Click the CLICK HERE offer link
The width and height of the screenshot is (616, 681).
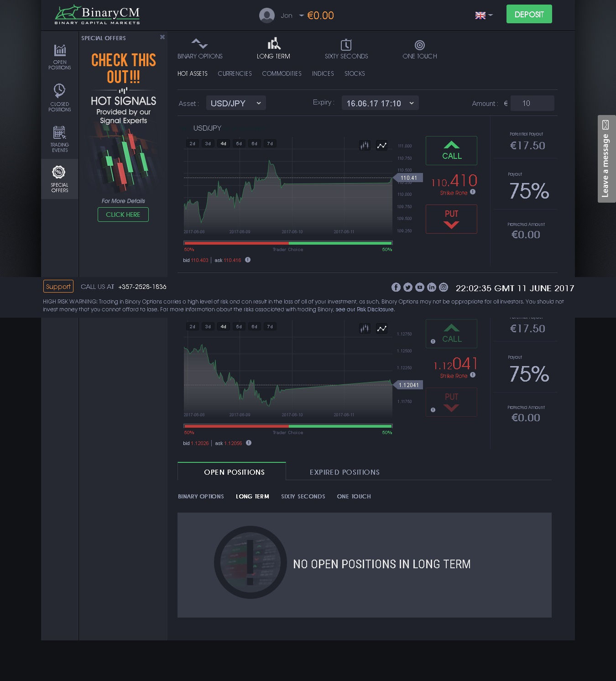click(x=123, y=214)
